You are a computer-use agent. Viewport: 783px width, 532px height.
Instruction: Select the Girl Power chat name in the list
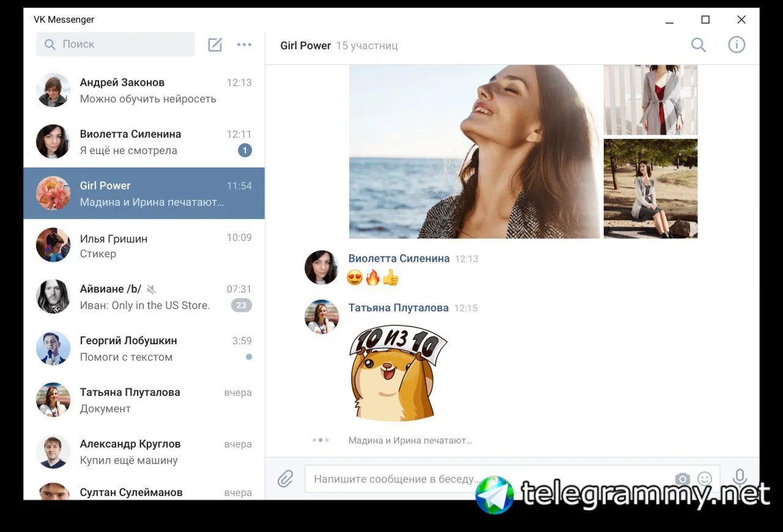tap(105, 185)
